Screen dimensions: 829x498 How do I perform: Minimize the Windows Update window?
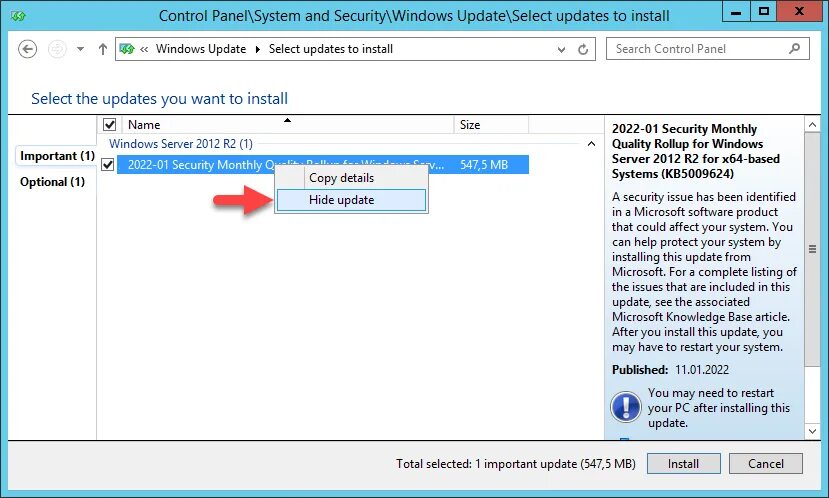(736, 12)
